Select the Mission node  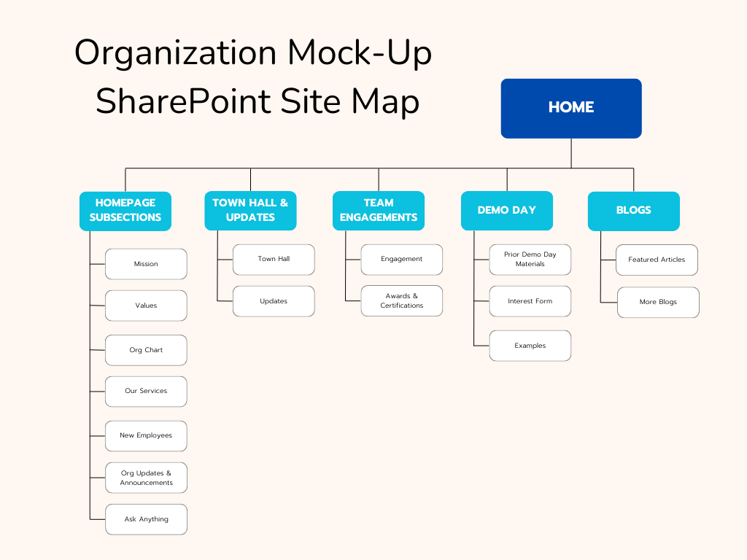146,264
